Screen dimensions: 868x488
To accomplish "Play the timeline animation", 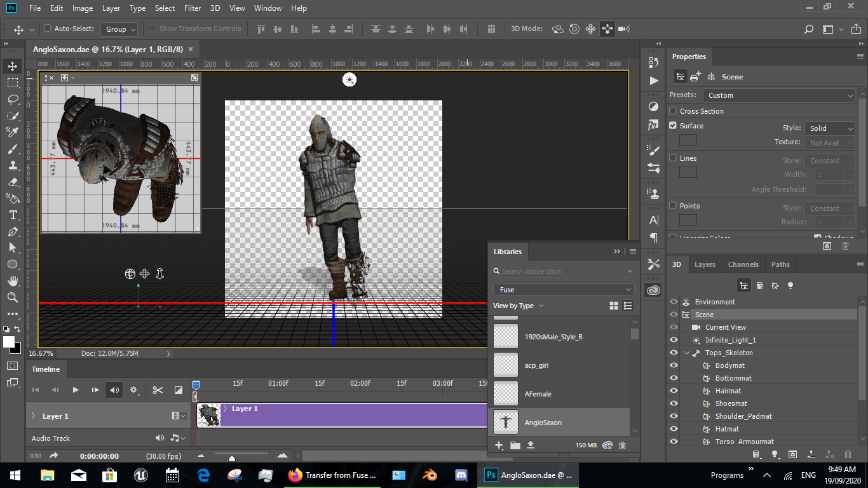I will click(75, 390).
